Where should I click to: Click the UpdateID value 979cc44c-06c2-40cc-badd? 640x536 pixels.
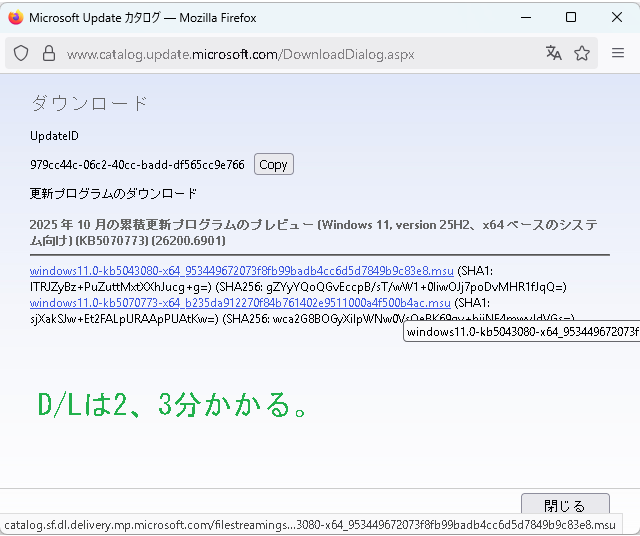coord(137,165)
